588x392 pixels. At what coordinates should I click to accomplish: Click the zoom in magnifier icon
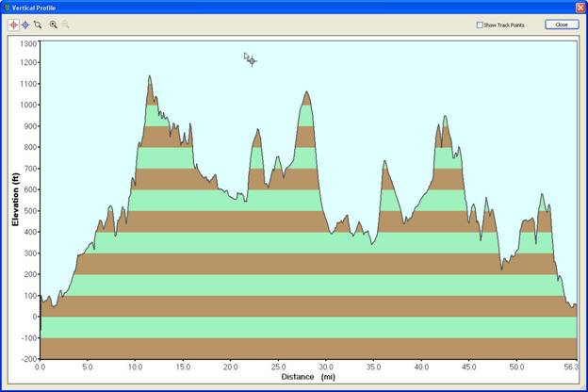53,24
